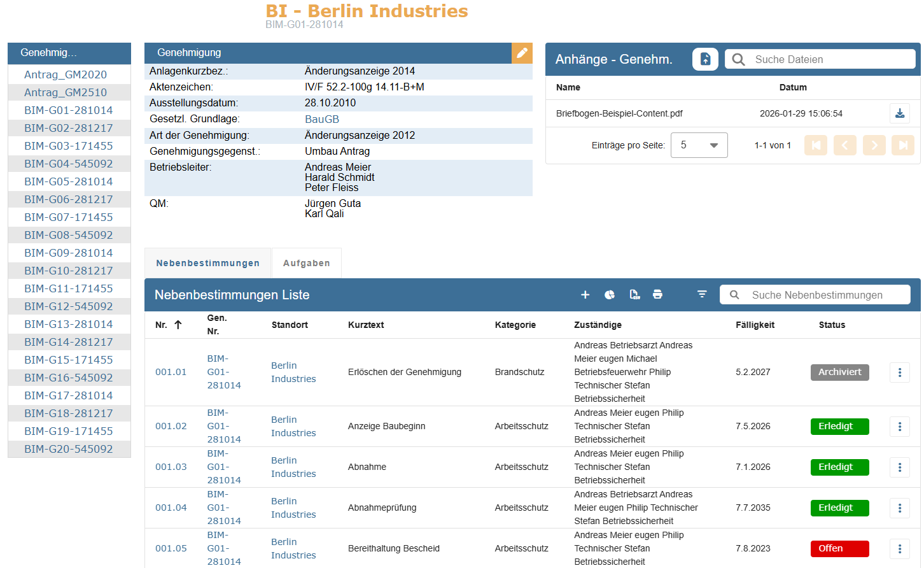Print the Nebenbestimmungen list

657,295
